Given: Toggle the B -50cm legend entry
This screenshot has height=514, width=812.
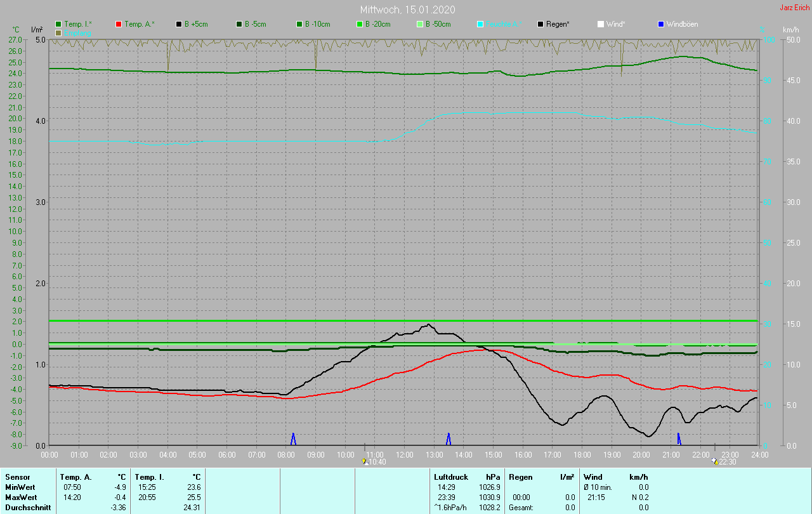Looking at the screenshot, I should [x=437, y=24].
